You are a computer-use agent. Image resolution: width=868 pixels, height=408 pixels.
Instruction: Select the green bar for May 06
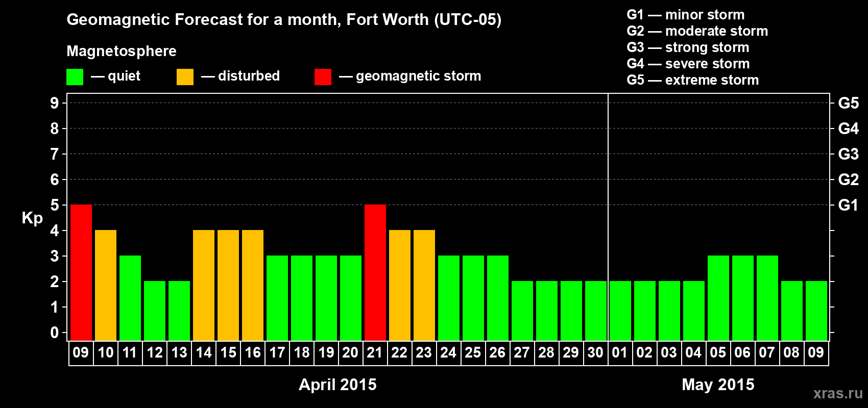743,298
